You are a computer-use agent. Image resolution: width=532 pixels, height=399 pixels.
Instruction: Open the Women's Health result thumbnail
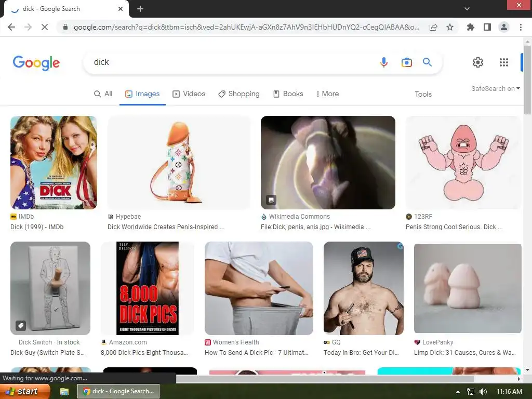point(259,288)
